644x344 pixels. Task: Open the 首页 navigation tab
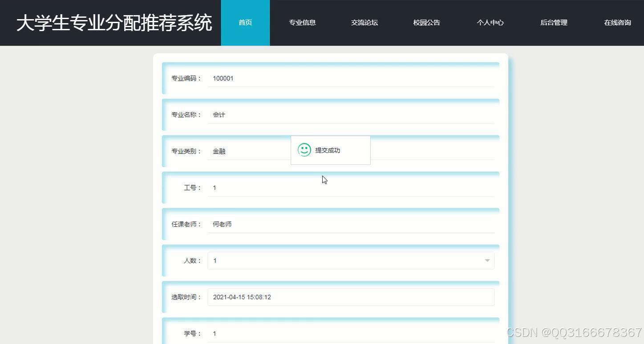[245, 23]
